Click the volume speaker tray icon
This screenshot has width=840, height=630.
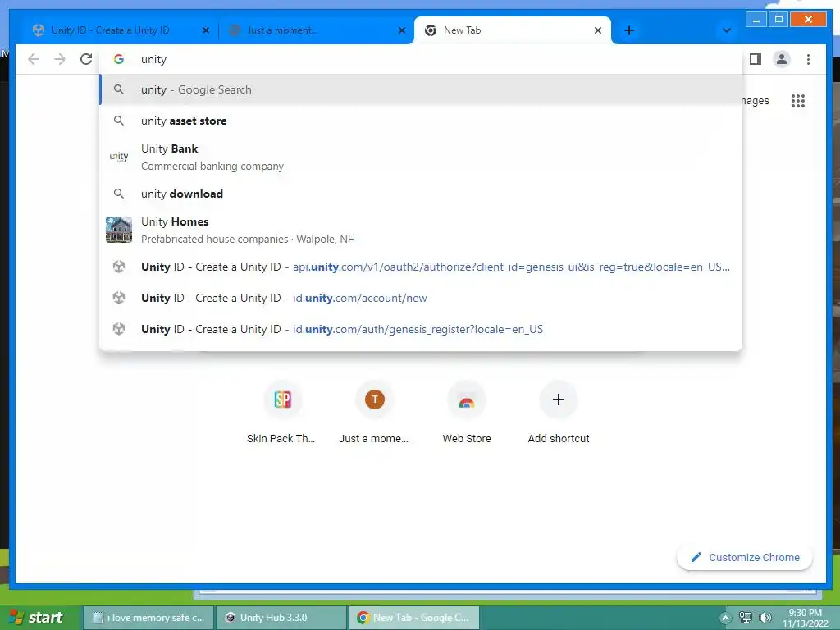(x=765, y=619)
